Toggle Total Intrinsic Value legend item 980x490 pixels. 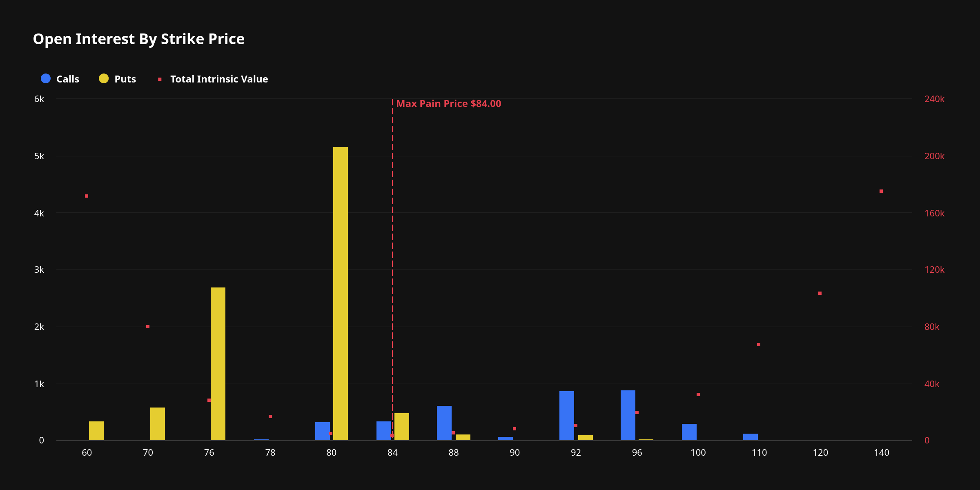219,79
